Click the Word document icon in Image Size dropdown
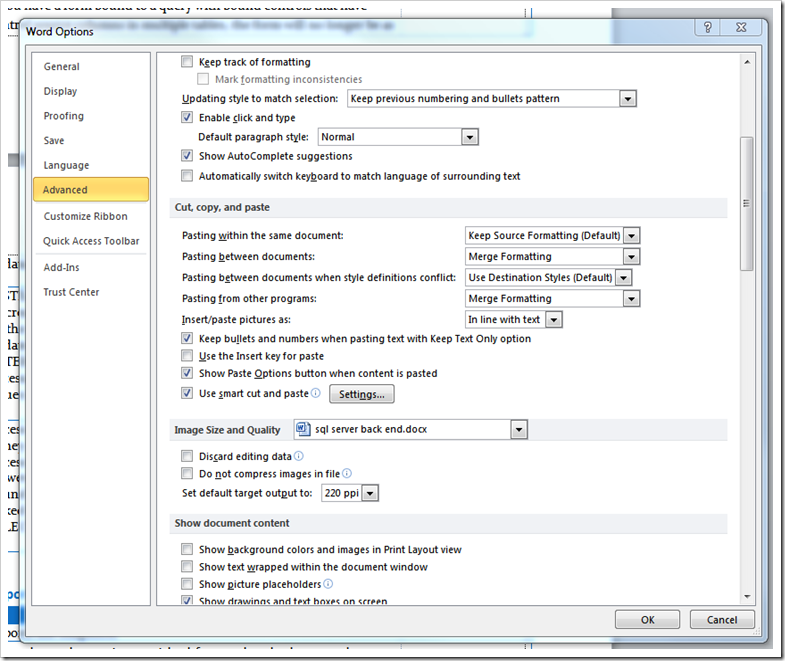 [302, 429]
